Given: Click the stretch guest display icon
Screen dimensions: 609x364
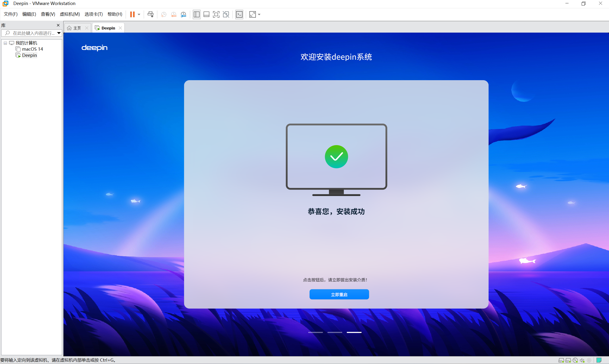Looking at the screenshot, I should pos(253,14).
